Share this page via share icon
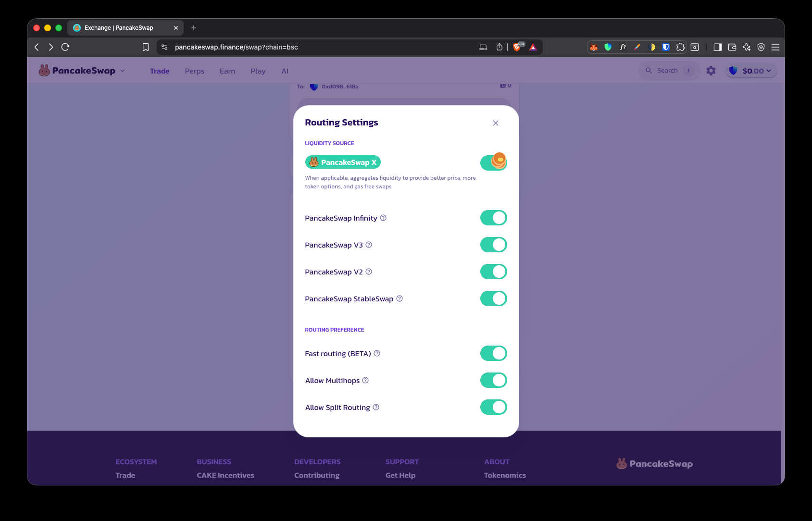 click(500, 47)
